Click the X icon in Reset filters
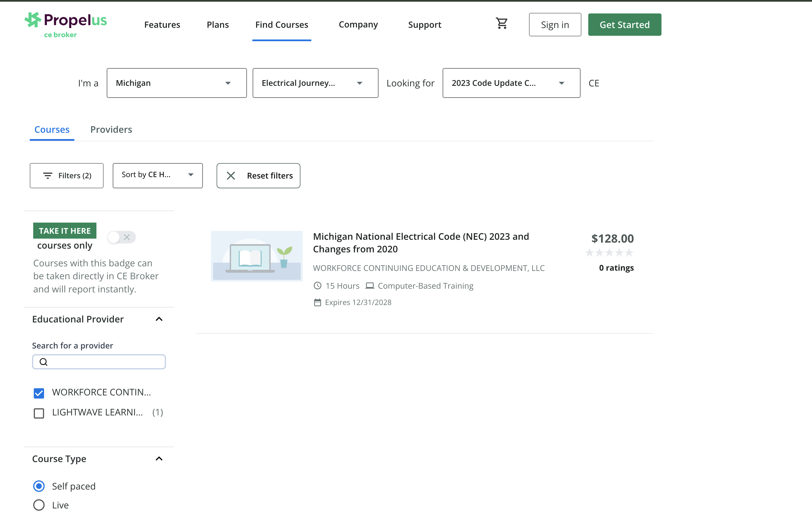 click(231, 176)
